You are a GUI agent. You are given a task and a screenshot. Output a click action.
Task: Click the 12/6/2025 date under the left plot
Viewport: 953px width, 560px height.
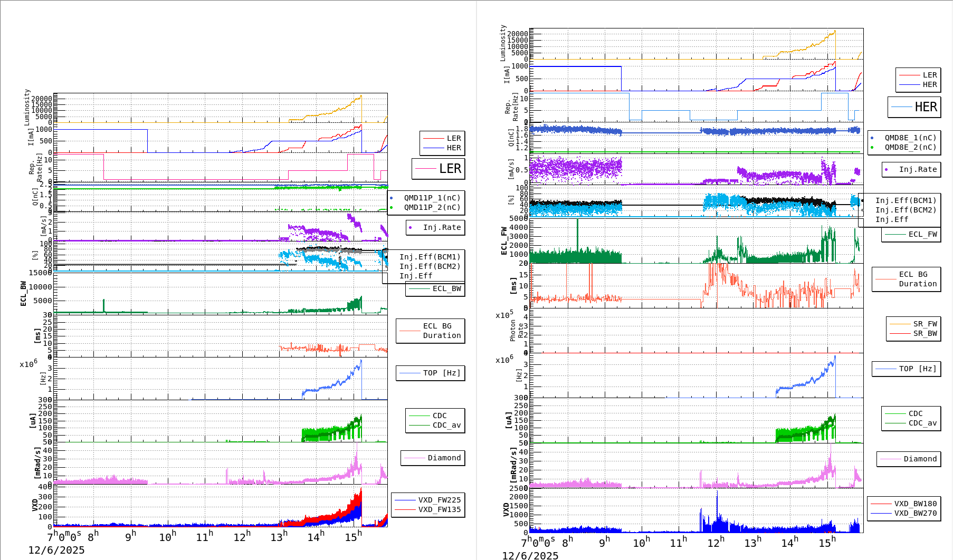(56, 551)
